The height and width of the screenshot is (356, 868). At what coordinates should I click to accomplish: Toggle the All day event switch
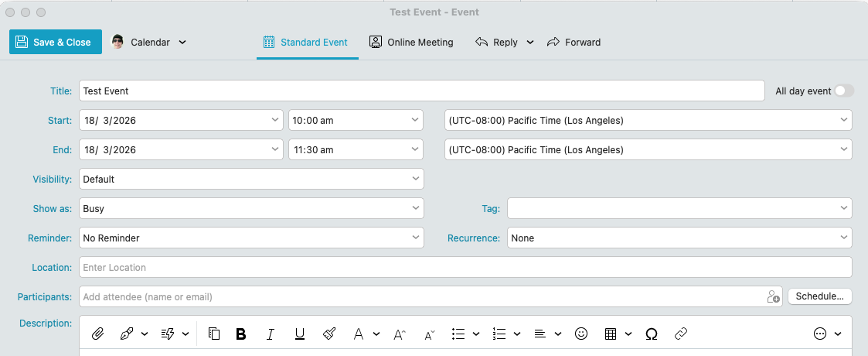coord(844,91)
